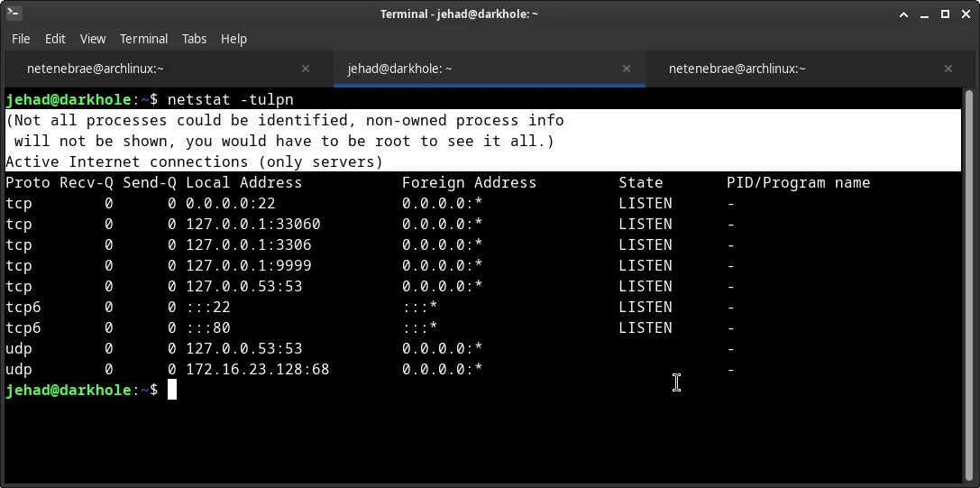Image resolution: width=980 pixels, height=488 pixels.
Task: Click the cursor at the jehad@darkhole prompt
Action: tap(172, 390)
